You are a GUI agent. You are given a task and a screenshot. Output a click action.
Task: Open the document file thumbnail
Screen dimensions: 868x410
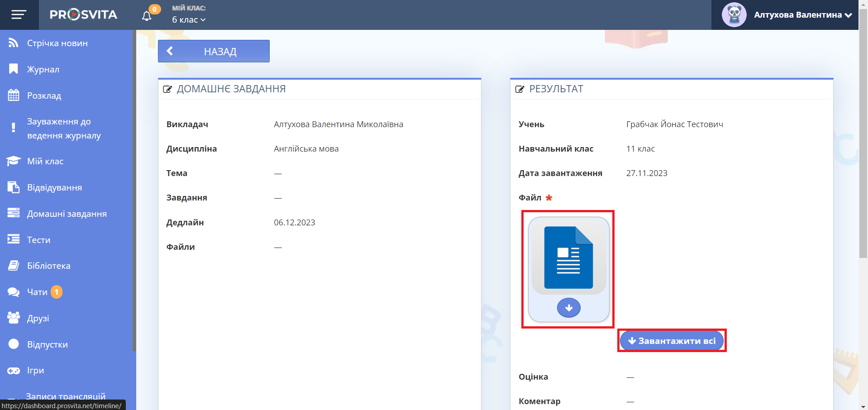(568, 257)
